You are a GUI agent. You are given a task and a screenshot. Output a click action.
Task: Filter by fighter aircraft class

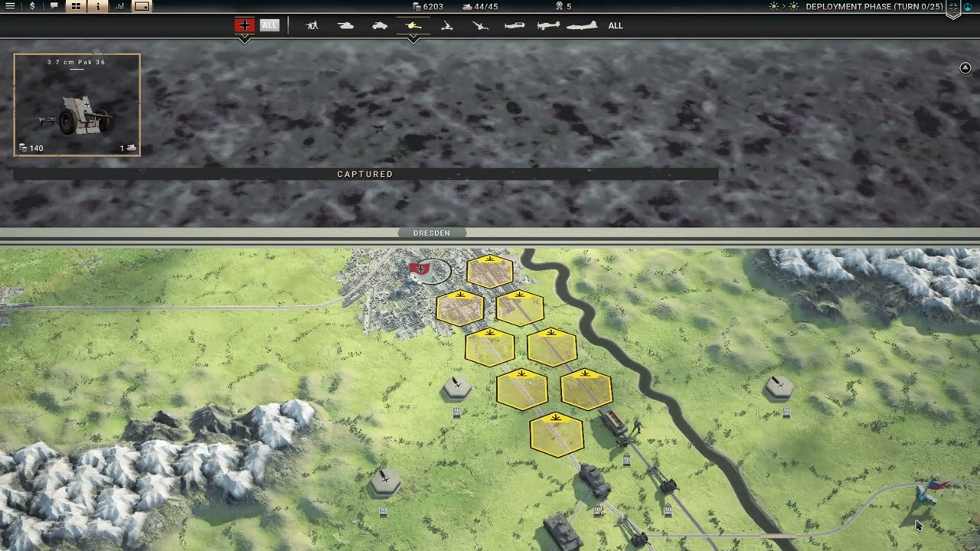pos(514,25)
